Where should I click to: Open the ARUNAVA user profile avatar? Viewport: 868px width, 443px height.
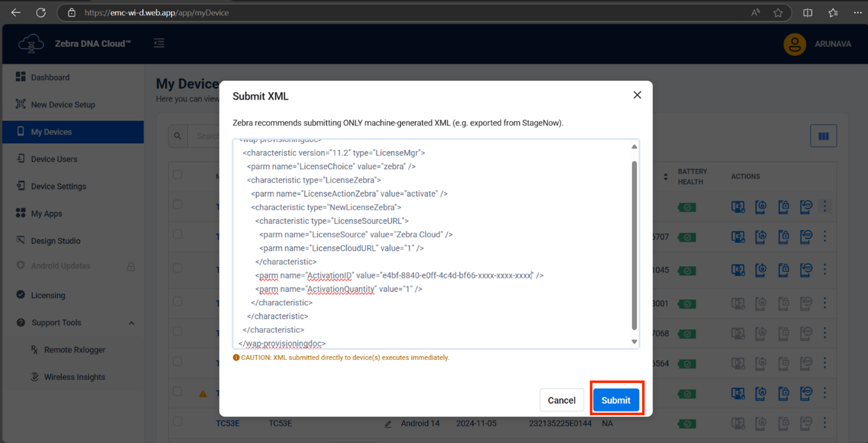[x=794, y=44]
